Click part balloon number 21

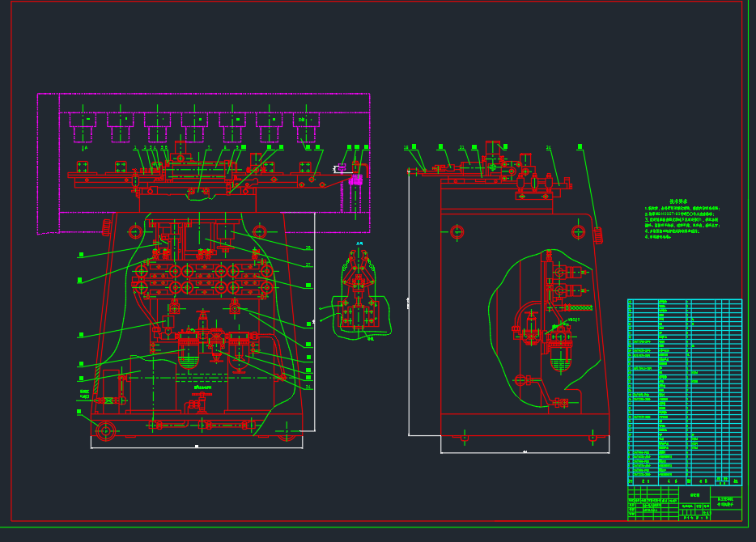point(462,147)
